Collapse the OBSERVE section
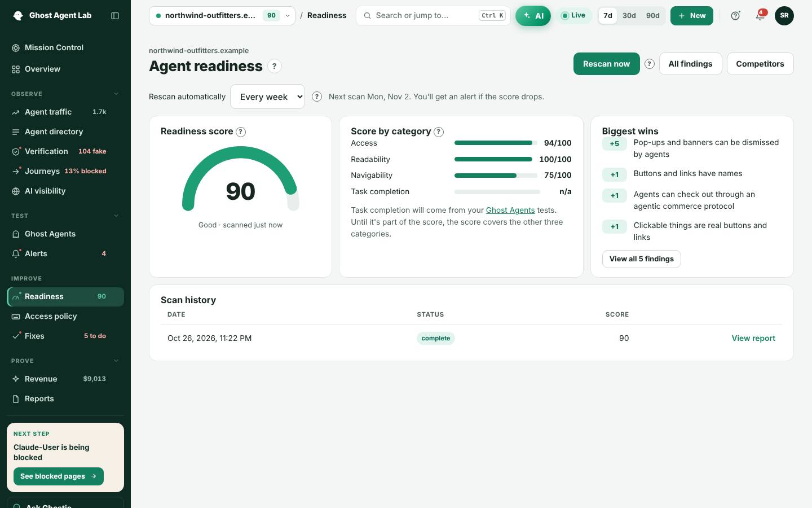The width and height of the screenshot is (812, 508). pos(116,94)
